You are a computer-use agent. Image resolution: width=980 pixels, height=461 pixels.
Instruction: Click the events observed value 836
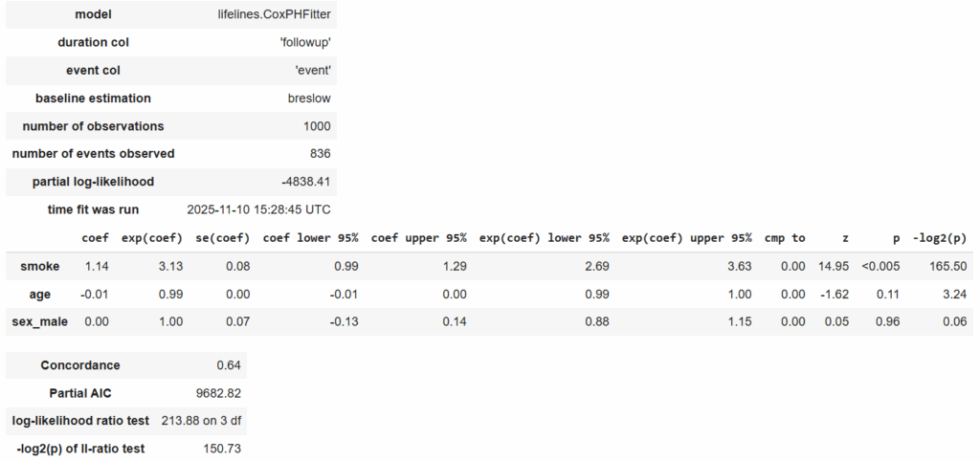(320, 154)
